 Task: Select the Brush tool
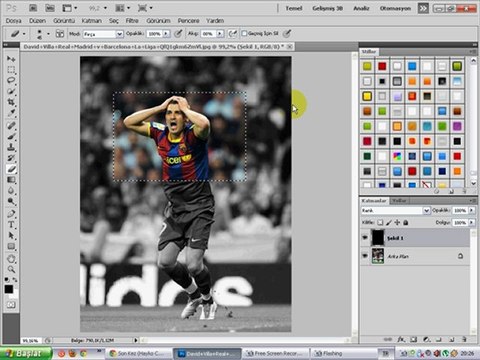click(x=11, y=136)
